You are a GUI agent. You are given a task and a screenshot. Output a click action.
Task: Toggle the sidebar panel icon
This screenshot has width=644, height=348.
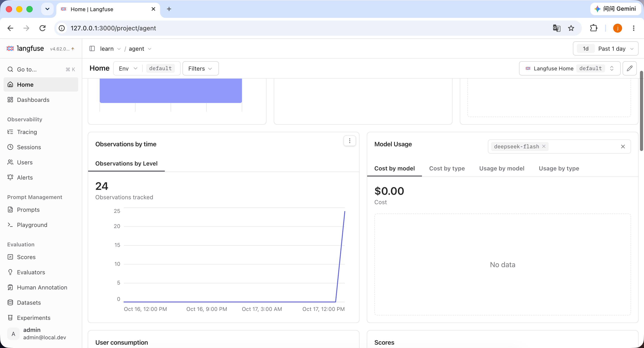(92, 48)
